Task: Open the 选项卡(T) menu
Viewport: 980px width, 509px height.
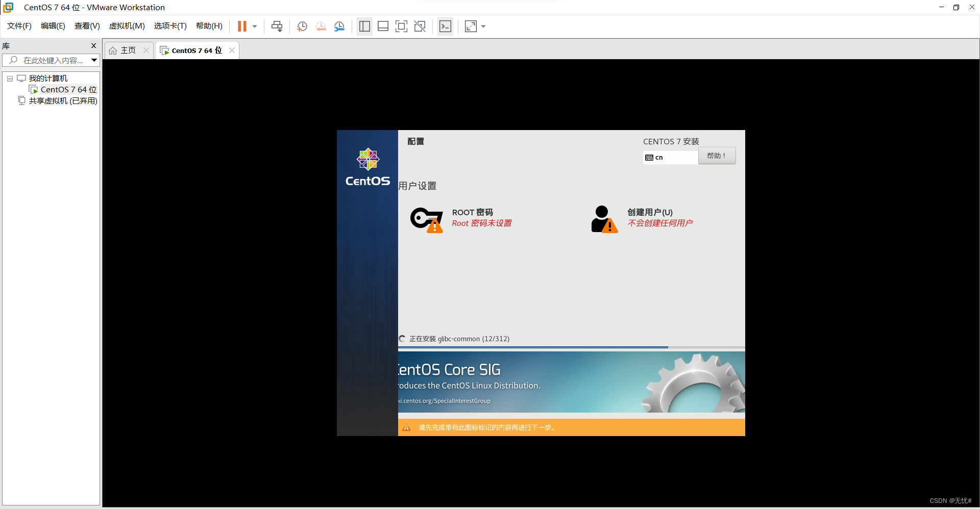Action: tap(170, 26)
